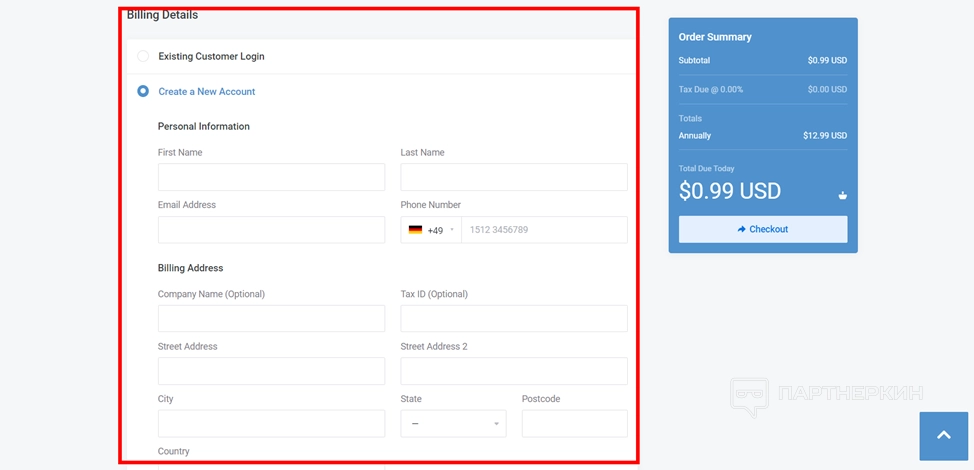Click the First Name input field
Image resolution: width=974 pixels, height=470 pixels.
click(271, 177)
